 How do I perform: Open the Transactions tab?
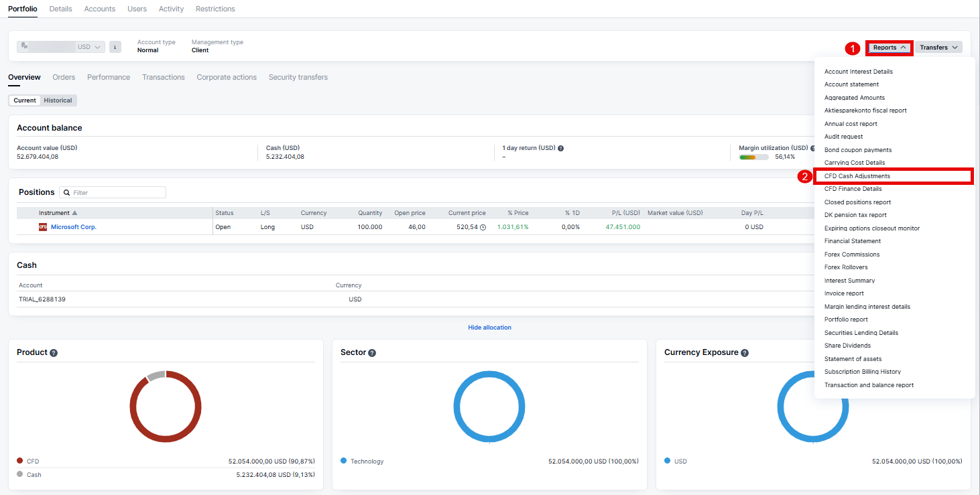coord(163,77)
